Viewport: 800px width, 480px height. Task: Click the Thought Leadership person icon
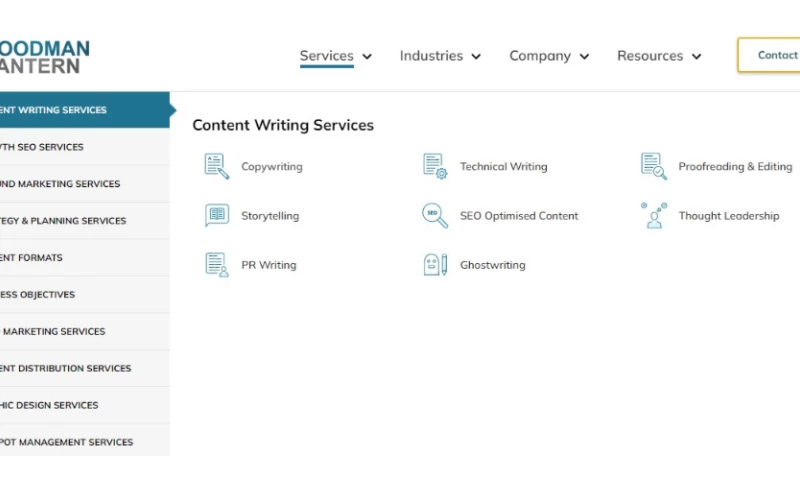pyautogui.click(x=653, y=215)
